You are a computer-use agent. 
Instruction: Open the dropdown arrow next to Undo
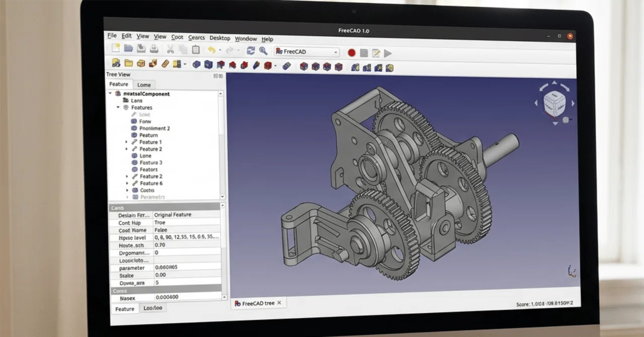pyautogui.click(x=220, y=50)
